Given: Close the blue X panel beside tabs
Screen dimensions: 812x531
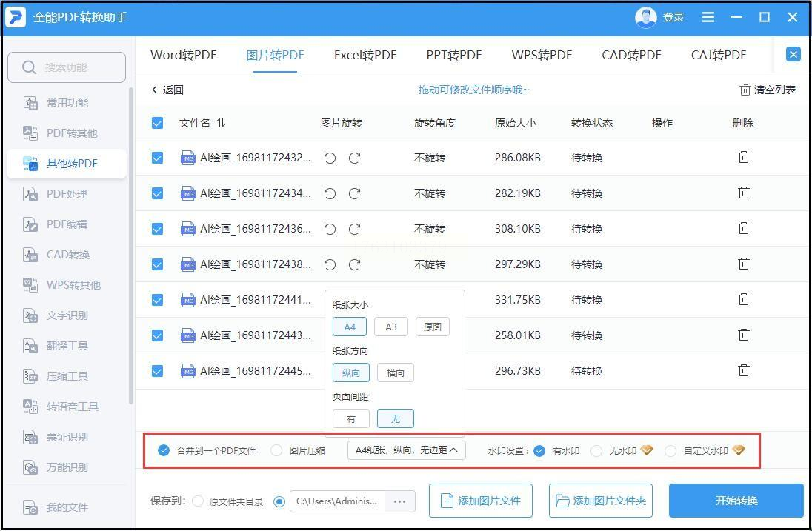Looking at the screenshot, I should click(793, 54).
